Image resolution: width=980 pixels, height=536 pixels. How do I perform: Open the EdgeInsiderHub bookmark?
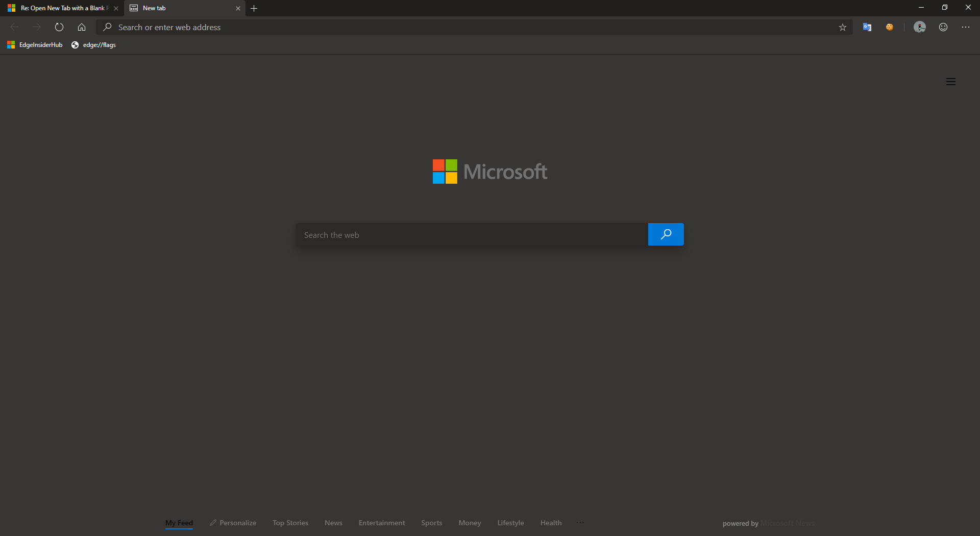click(x=41, y=45)
